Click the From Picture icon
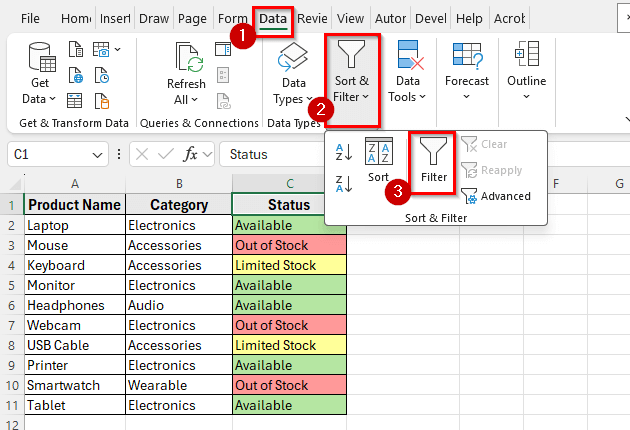The image size is (630, 430). 101,49
